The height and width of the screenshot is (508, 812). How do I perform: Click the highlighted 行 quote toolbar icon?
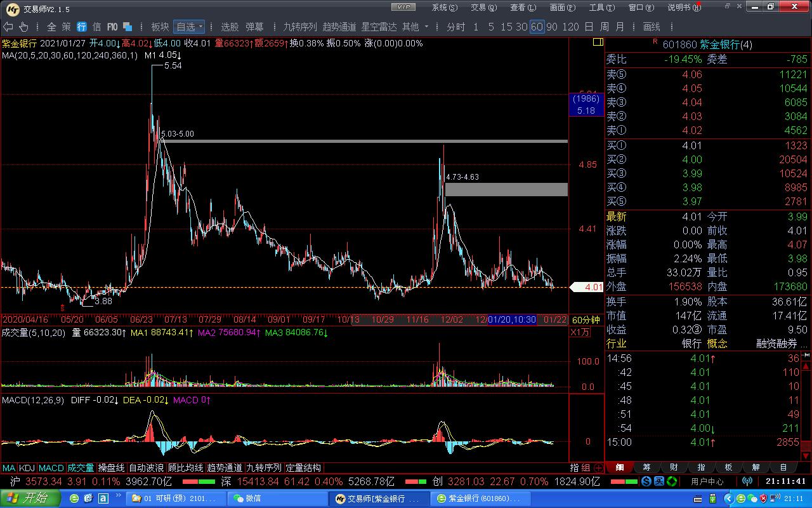[x=82, y=27]
